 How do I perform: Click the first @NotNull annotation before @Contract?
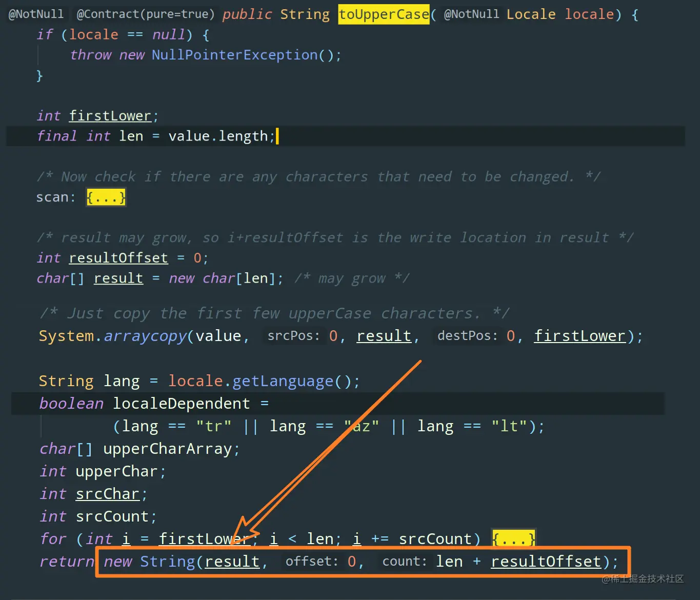[x=36, y=14]
